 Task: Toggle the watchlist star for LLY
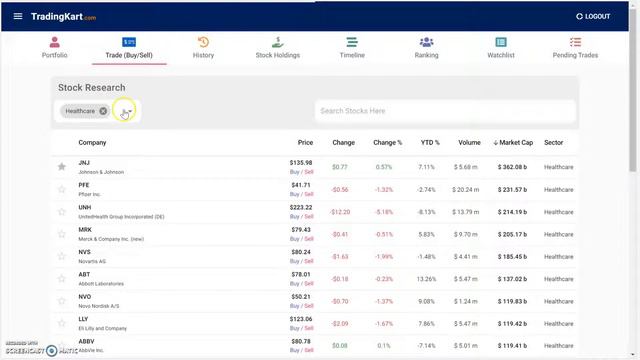click(62, 323)
